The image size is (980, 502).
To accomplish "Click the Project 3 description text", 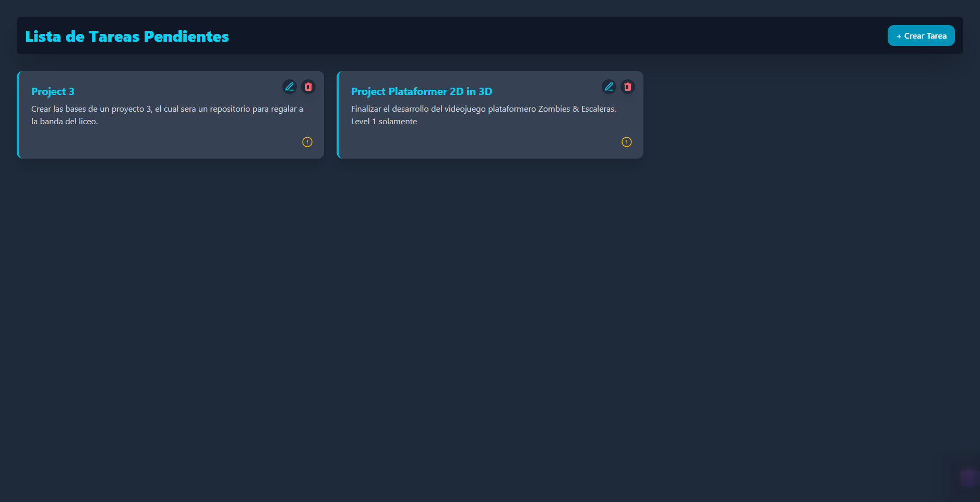I will click(168, 115).
